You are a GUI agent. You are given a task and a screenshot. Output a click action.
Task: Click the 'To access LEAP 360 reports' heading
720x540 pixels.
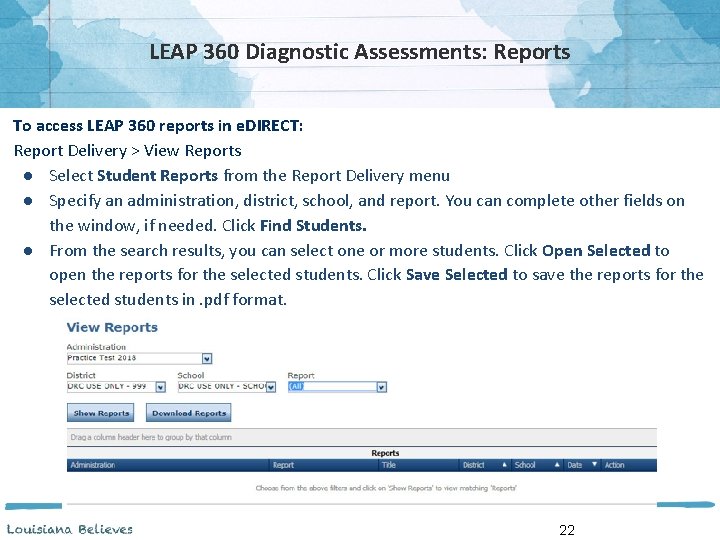[x=158, y=125]
